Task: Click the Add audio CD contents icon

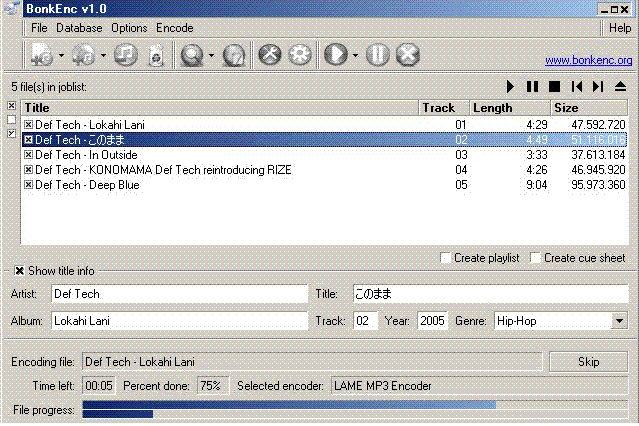Action: pyautogui.click(x=84, y=55)
